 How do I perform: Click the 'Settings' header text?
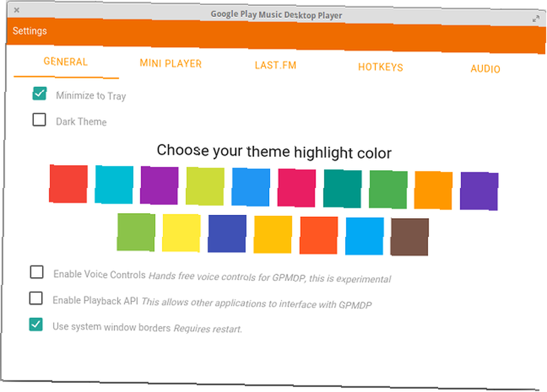coord(30,31)
